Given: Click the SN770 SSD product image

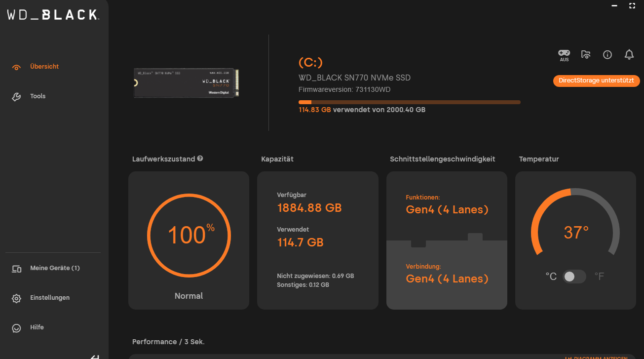Looking at the screenshot, I should click(x=188, y=83).
